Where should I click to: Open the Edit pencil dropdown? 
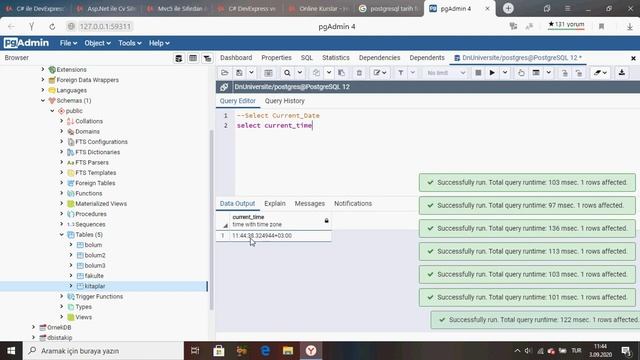pos(380,73)
